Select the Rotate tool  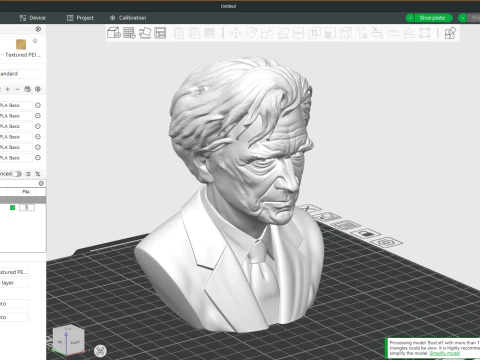pyautogui.click(x=252, y=33)
